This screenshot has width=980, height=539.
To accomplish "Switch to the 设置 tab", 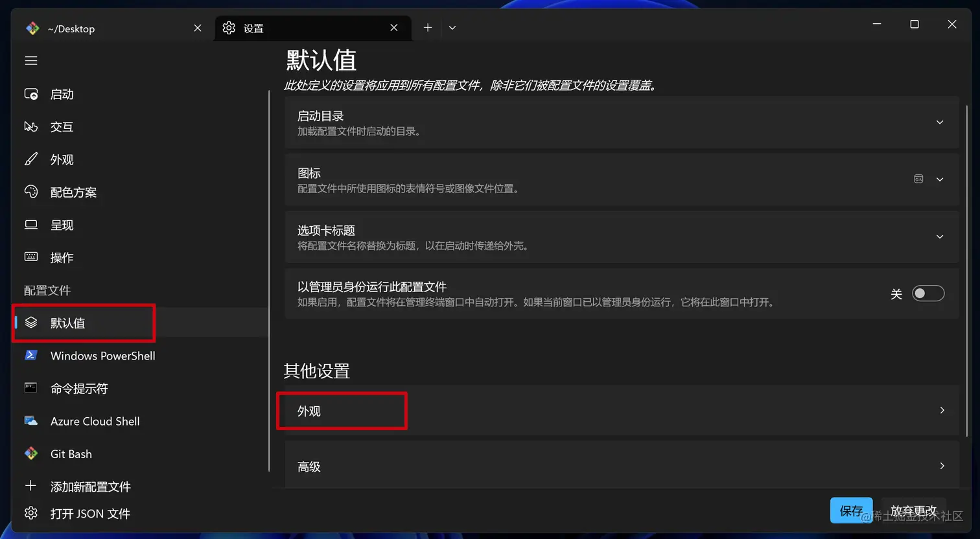I will point(313,29).
